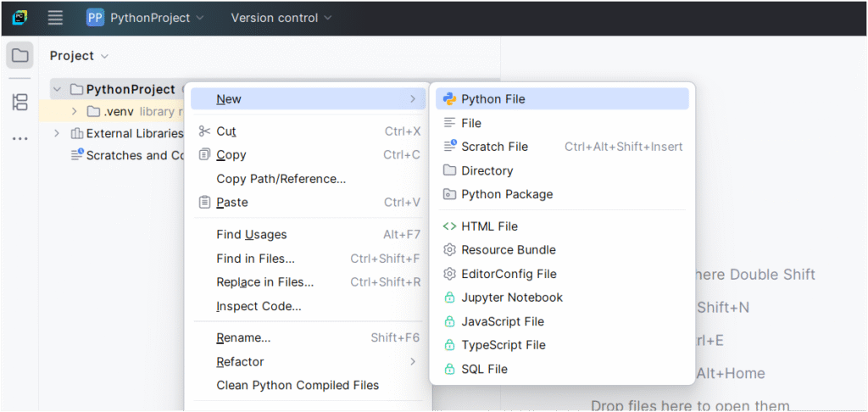Click the Paste clipboard icon
Viewport: 868px width, 412px height.
[x=204, y=202]
